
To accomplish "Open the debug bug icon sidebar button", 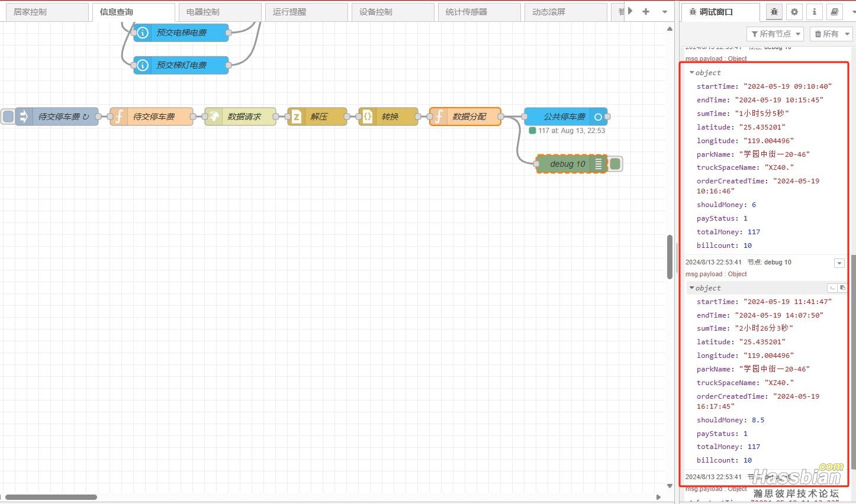I will (774, 12).
